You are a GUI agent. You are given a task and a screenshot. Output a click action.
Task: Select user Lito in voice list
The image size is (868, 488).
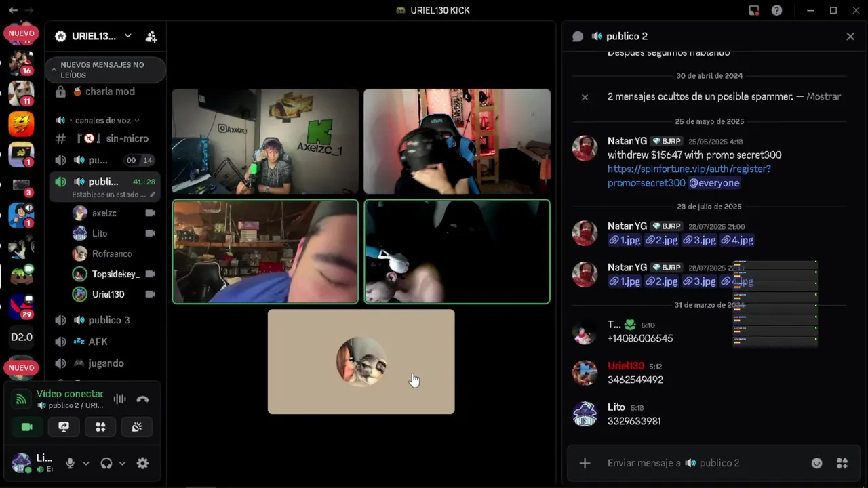click(100, 233)
